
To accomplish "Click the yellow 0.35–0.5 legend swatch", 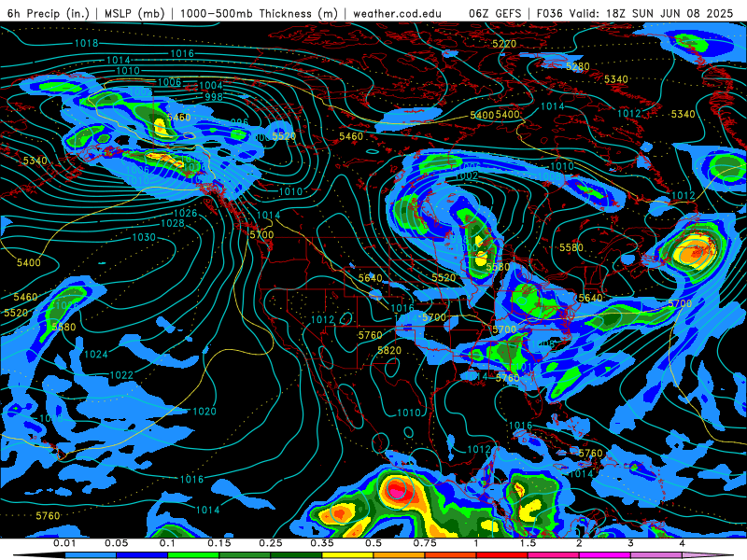I will point(347,555).
